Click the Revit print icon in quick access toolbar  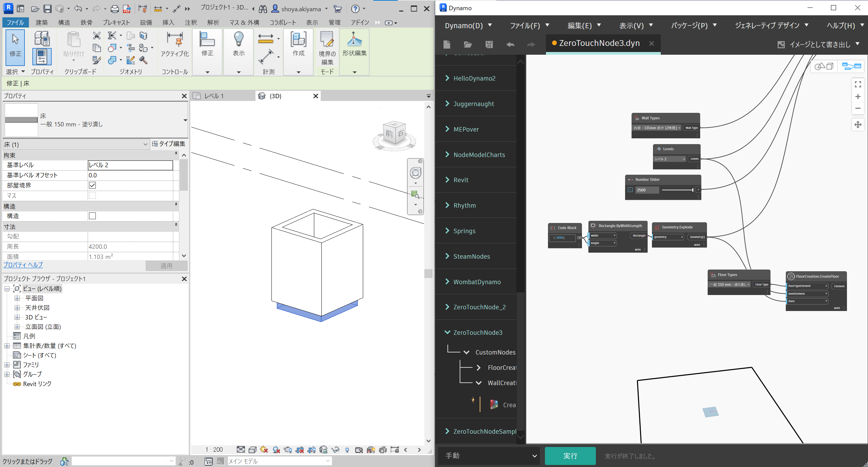[x=115, y=9]
